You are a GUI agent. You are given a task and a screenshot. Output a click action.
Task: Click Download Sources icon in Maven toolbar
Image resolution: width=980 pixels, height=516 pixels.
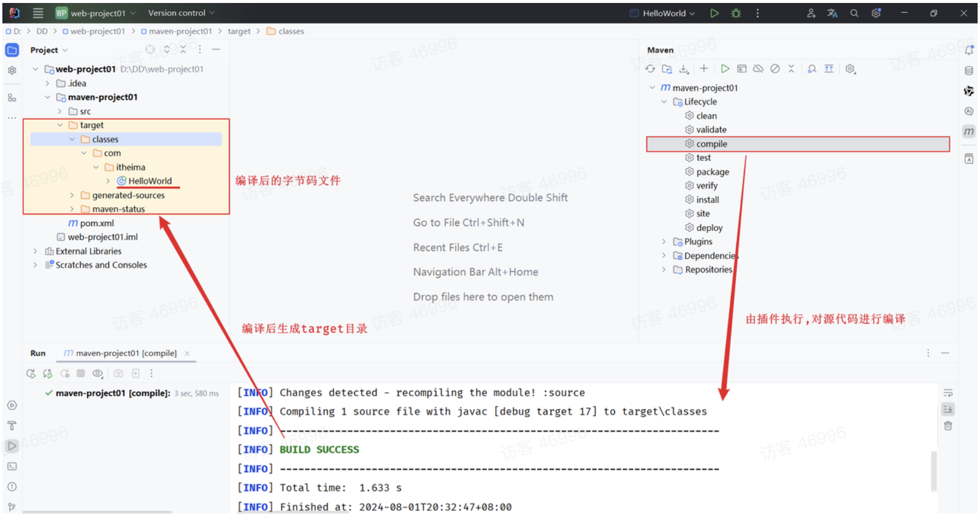[x=684, y=69]
